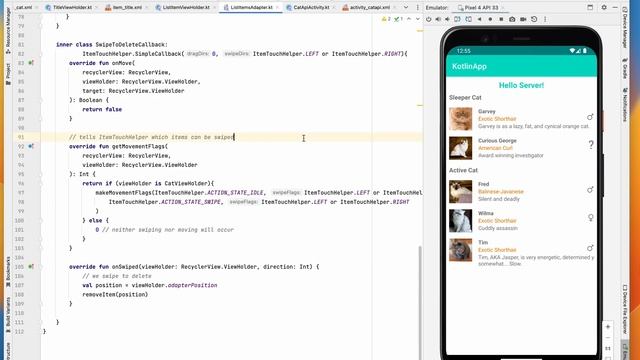Viewport: 640px width, 360px height.
Task: Open the emulator snapshots icon
Action: [534, 19]
